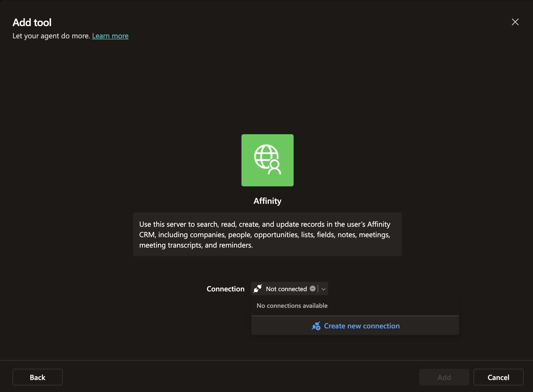The height and width of the screenshot is (392, 533).
Task: Click the Connection label
Action: 226,289
